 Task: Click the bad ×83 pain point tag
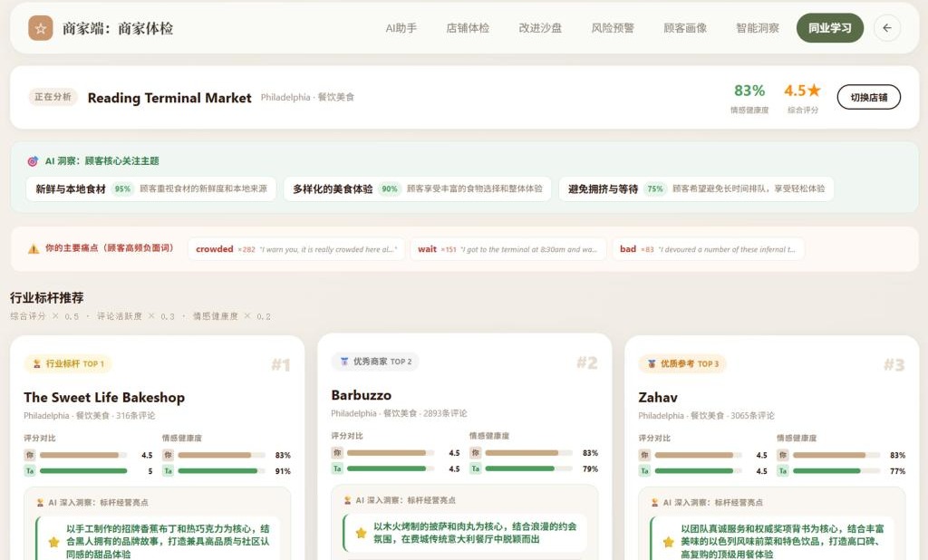[x=709, y=249]
